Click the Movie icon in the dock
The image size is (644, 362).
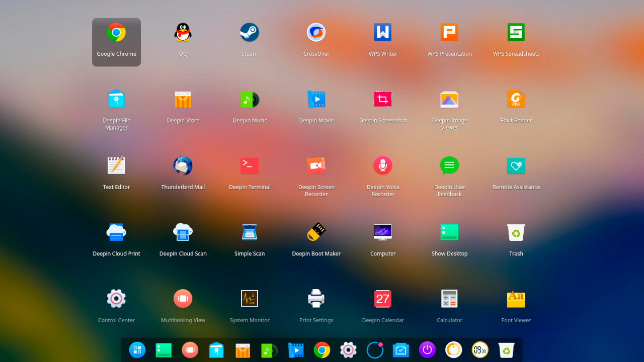pos(295,350)
